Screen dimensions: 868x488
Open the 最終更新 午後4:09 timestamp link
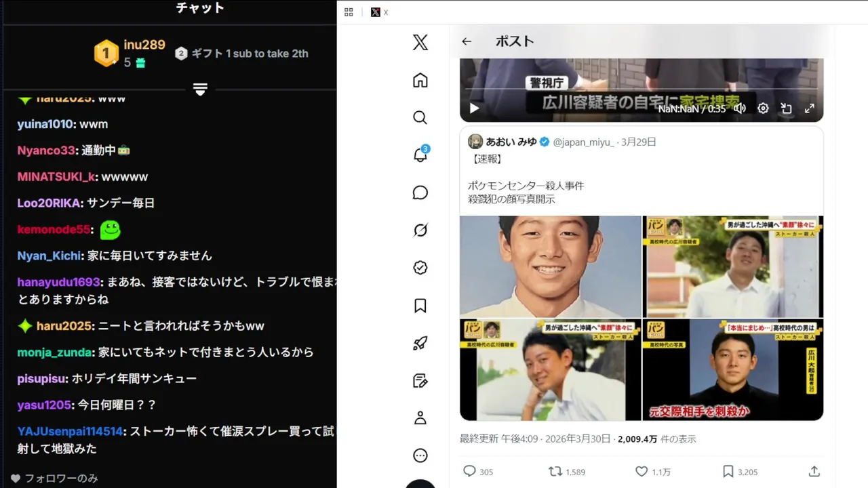click(x=536, y=439)
